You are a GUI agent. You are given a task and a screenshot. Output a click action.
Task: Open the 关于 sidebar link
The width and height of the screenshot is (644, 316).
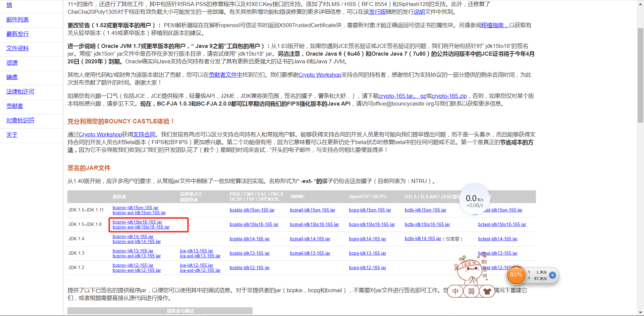[12, 135]
